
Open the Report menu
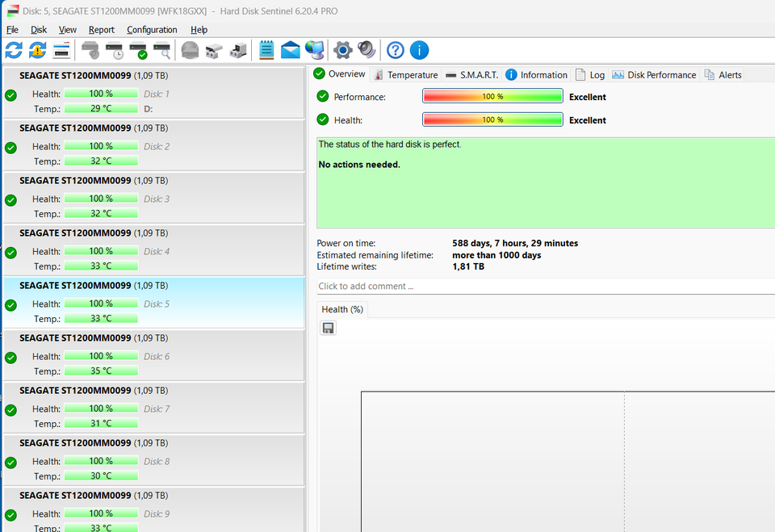pos(102,30)
